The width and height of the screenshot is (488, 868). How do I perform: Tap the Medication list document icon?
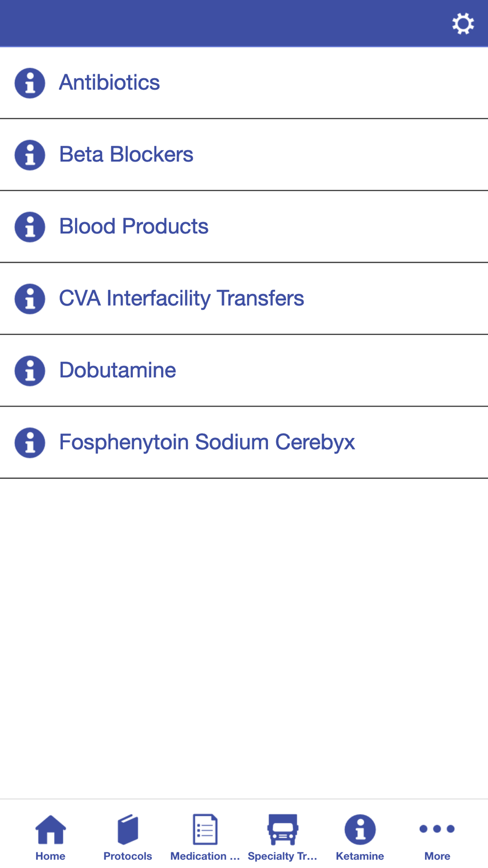[205, 829]
